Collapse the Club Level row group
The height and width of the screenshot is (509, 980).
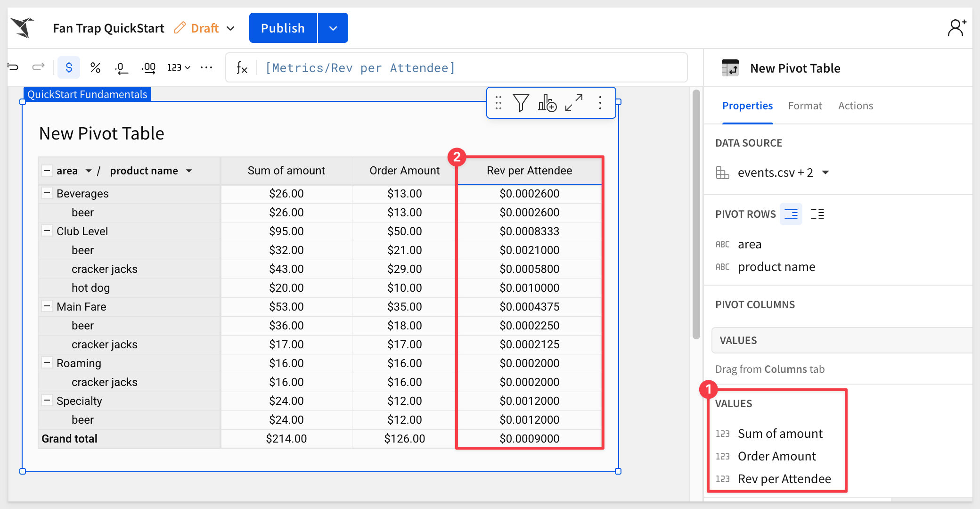(47, 230)
